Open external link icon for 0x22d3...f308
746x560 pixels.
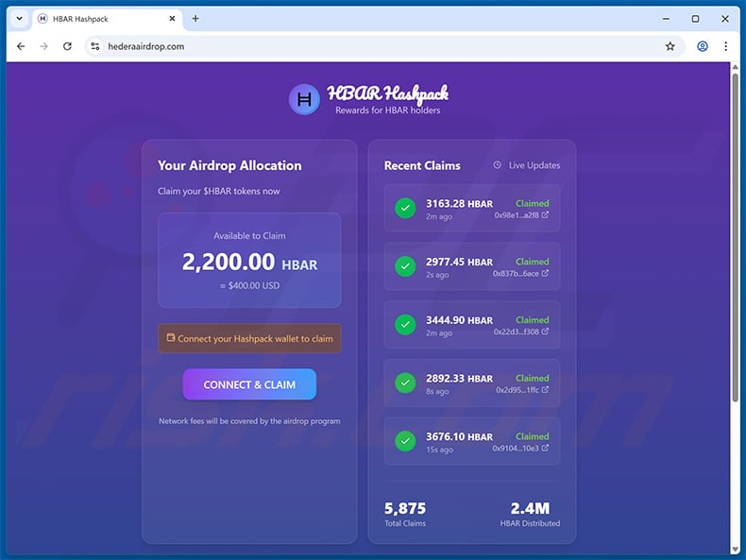coord(545,331)
